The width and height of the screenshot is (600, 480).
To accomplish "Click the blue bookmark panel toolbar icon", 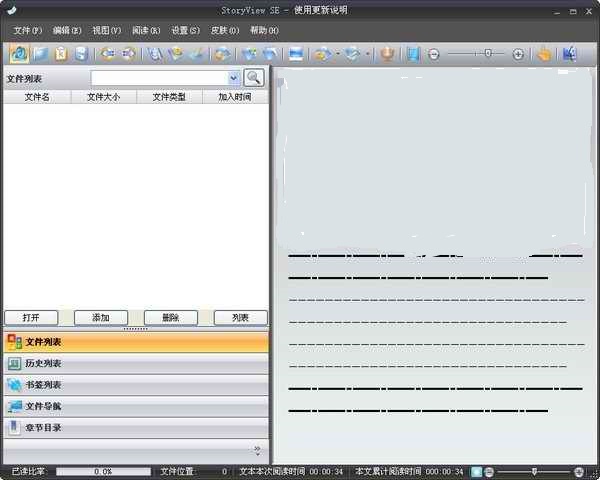I will 413,54.
